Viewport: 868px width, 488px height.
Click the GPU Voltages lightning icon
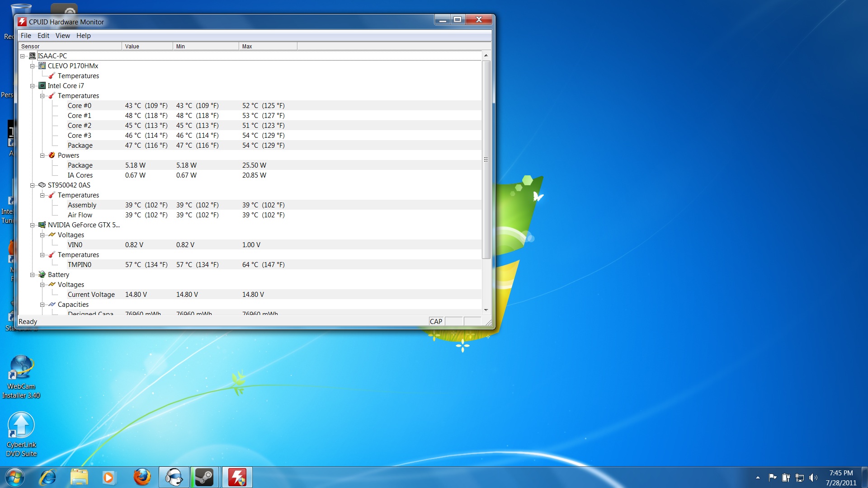click(52, 235)
